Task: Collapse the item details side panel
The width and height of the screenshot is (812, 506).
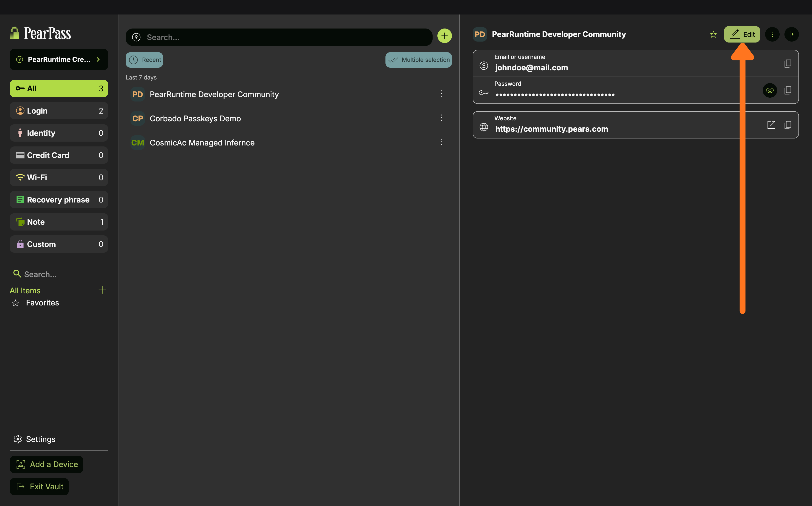Action: click(x=791, y=34)
